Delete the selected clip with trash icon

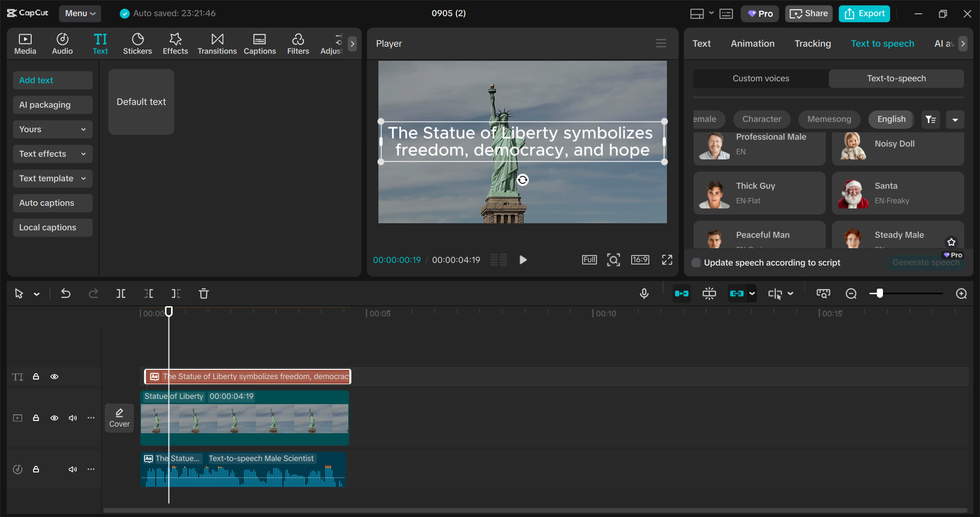(x=204, y=293)
